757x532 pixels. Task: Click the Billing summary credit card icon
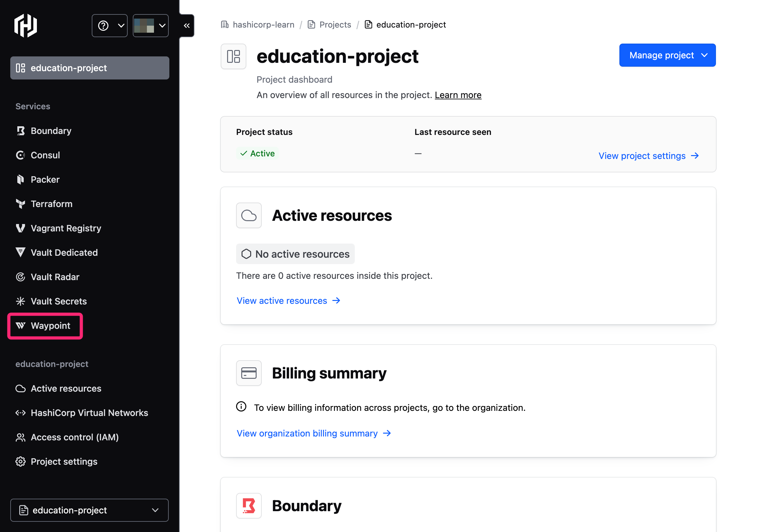[x=249, y=373]
